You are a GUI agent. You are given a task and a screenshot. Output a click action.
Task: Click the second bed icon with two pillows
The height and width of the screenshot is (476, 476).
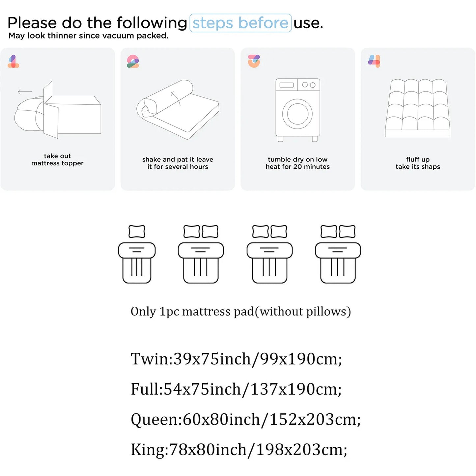pos(201,254)
